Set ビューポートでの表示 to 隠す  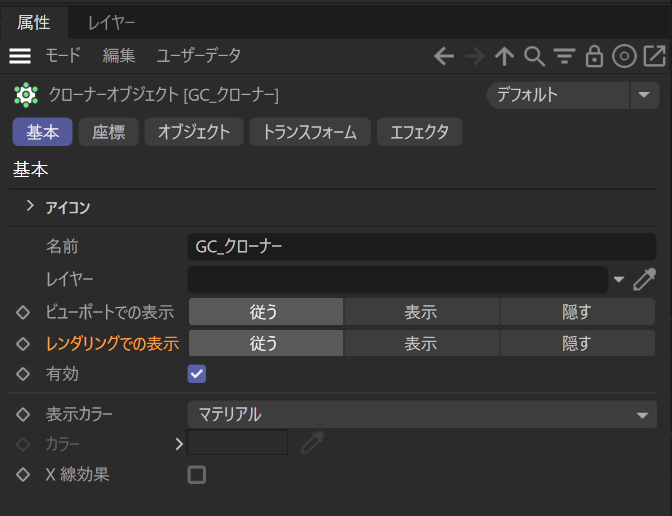coord(577,312)
